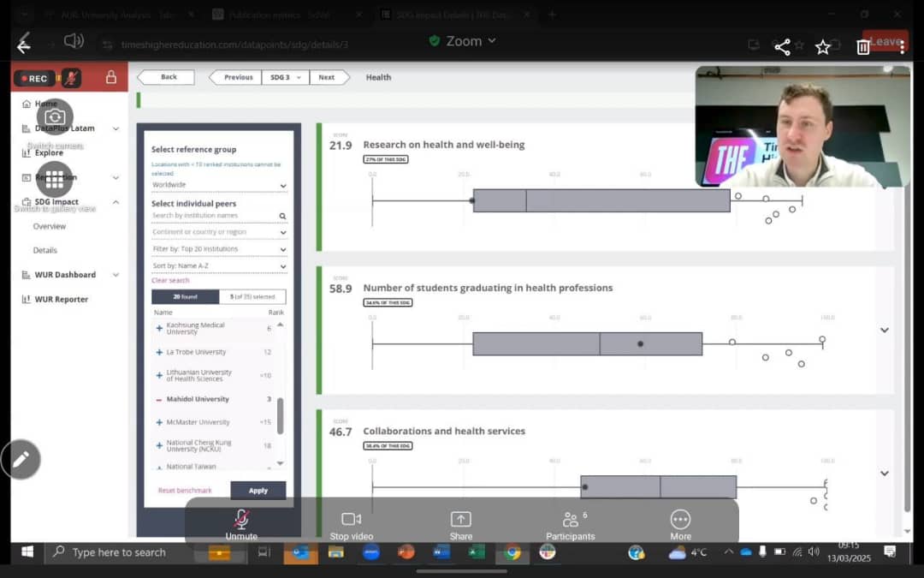Open Participants list in Zoom toolbar
Screen dimensions: 924x578
click(x=571, y=524)
